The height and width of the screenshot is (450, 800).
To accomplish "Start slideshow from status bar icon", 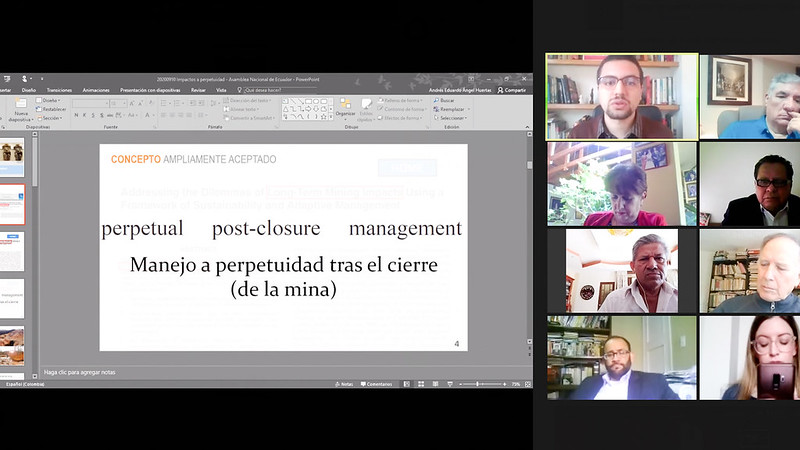I will [x=450, y=384].
